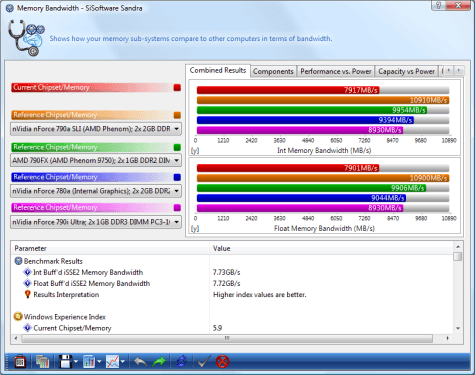The image size is (475, 375).
Task: Click the tab strip right arrow
Action: (x=459, y=70)
